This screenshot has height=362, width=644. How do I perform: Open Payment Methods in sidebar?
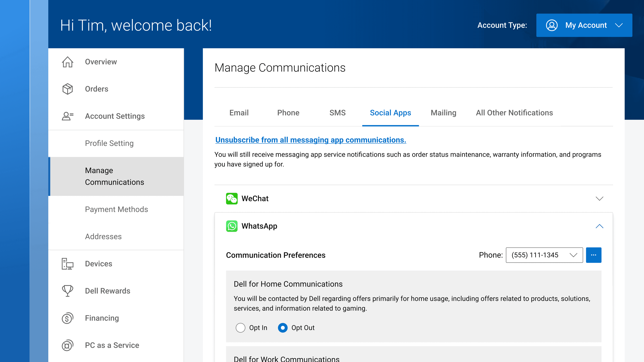117,209
